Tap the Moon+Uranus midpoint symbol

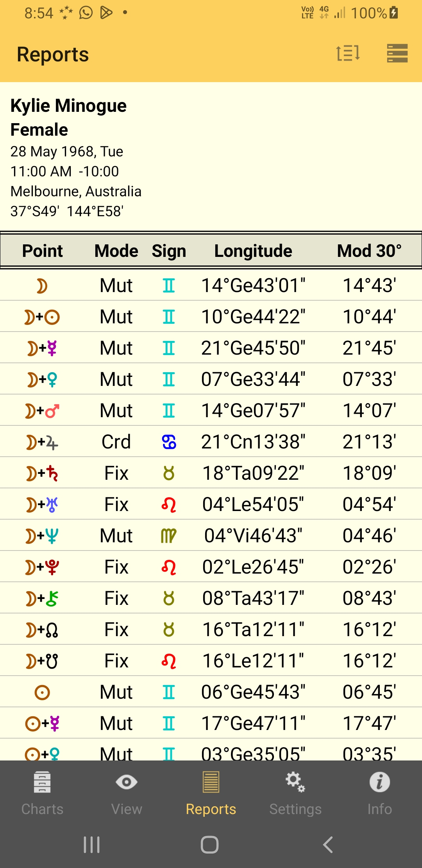pyautogui.click(x=42, y=505)
